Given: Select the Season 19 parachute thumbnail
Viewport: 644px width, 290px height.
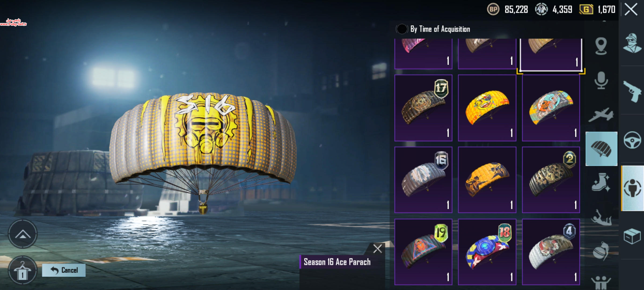Looking at the screenshot, I should (x=423, y=252).
